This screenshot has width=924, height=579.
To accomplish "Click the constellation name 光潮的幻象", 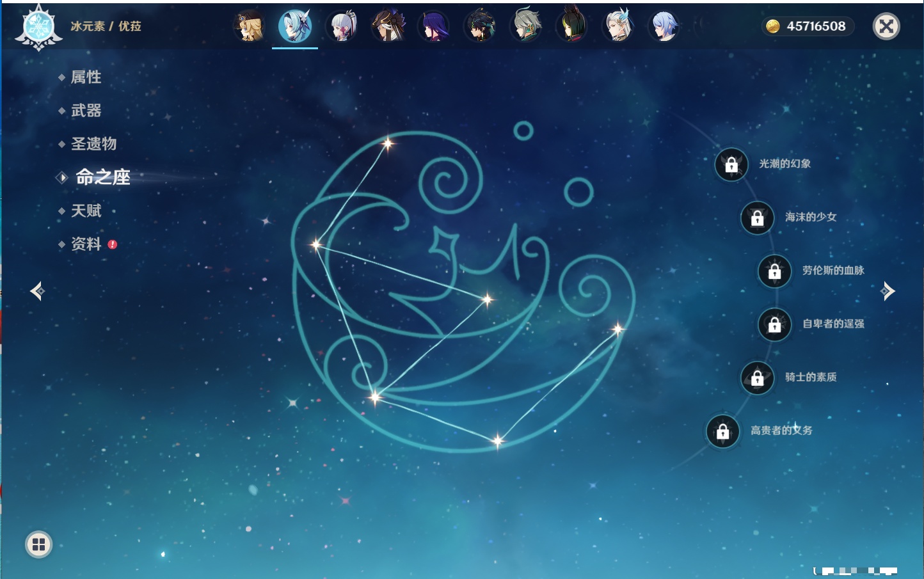I will pos(785,164).
